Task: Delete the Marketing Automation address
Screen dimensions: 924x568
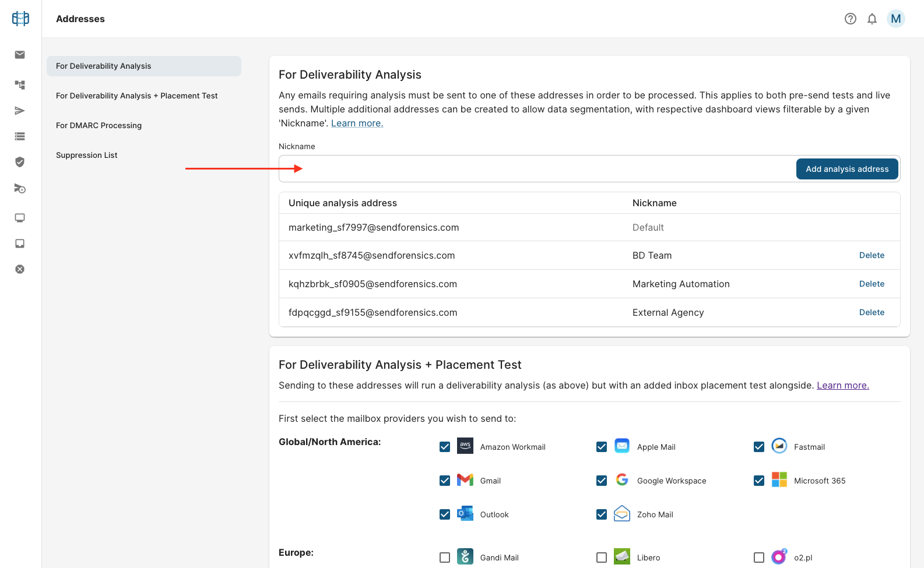Action: pyautogui.click(x=872, y=284)
